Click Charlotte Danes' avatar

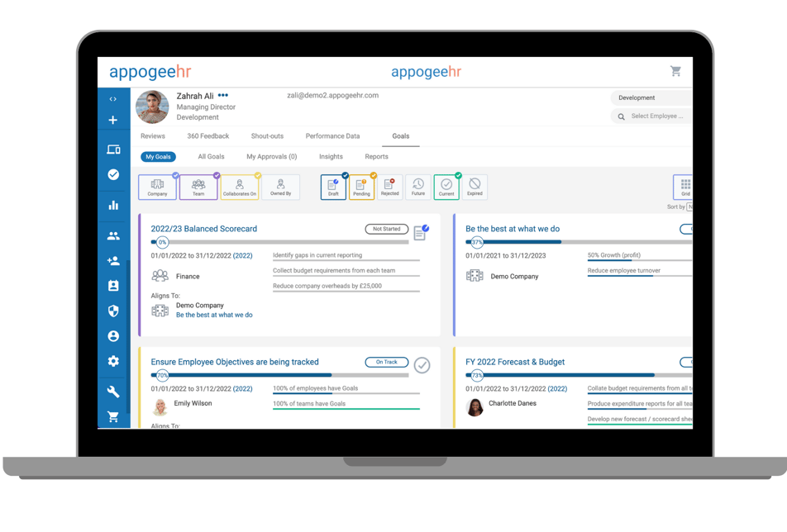click(475, 407)
